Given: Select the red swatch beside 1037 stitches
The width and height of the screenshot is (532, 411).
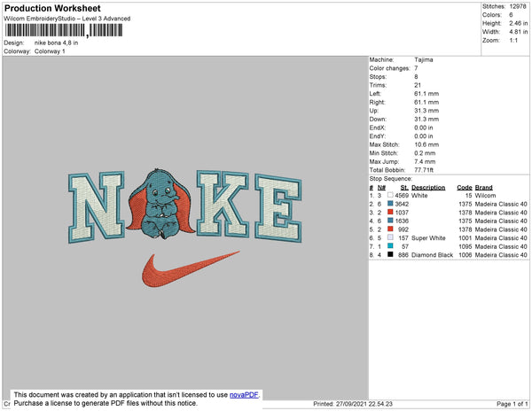Looking at the screenshot, I should 390,212.
